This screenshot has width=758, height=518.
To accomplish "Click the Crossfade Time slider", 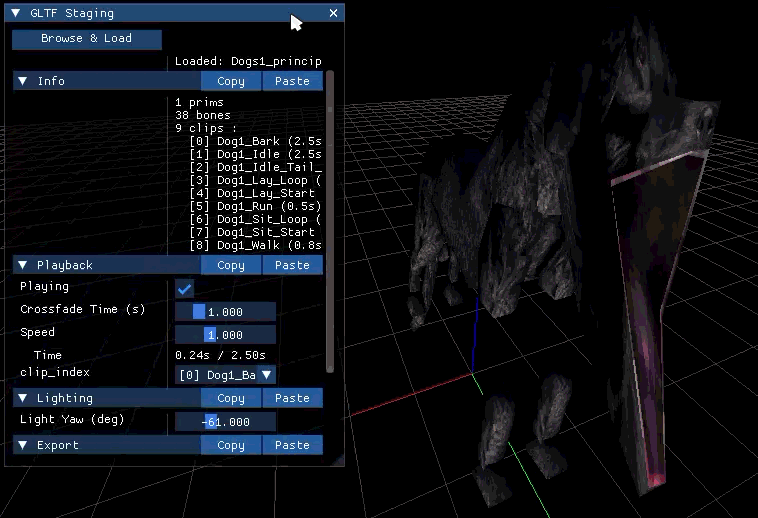I will pyautogui.click(x=225, y=312).
